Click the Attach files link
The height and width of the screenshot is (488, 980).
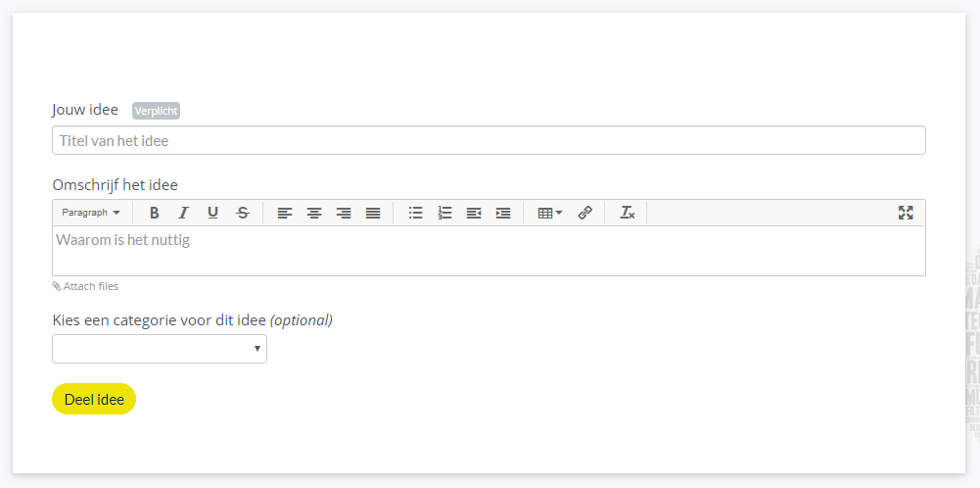[85, 286]
